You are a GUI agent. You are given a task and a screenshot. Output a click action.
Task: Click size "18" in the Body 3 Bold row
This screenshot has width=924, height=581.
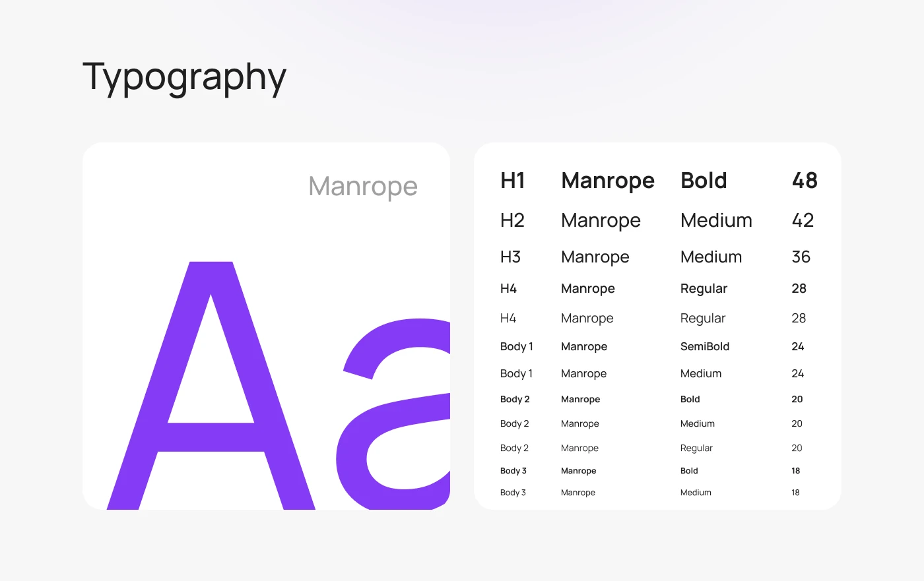point(796,471)
